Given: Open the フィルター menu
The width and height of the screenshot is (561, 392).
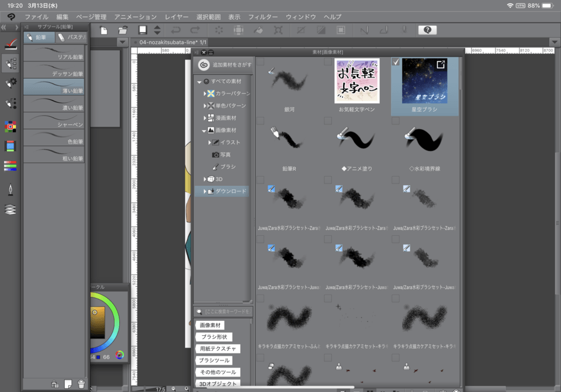Looking at the screenshot, I should (x=263, y=17).
